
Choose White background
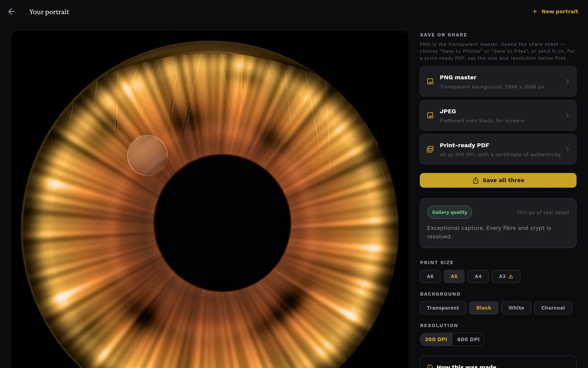(516, 308)
